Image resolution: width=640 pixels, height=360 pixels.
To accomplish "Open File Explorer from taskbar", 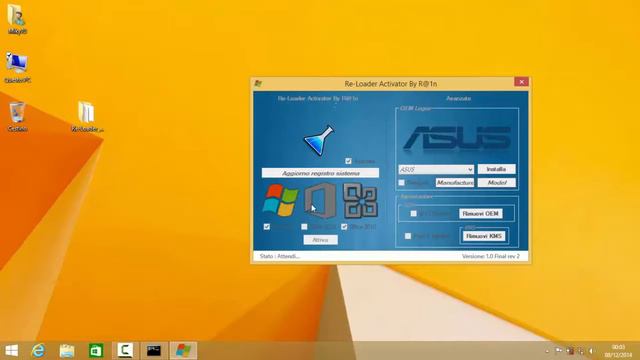I will [x=67, y=351].
